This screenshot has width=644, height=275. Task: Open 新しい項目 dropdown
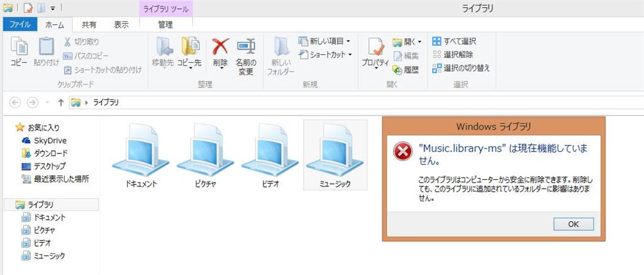[325, 41]
